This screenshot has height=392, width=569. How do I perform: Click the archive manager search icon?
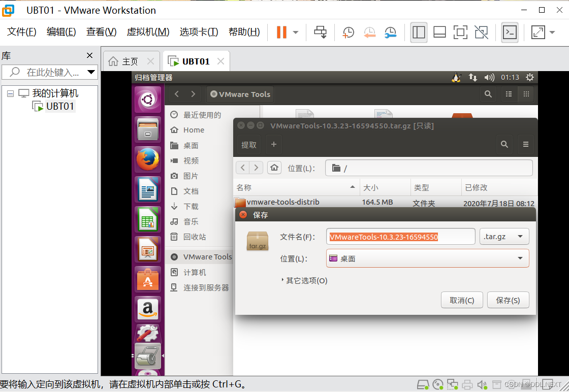[504, 145]
